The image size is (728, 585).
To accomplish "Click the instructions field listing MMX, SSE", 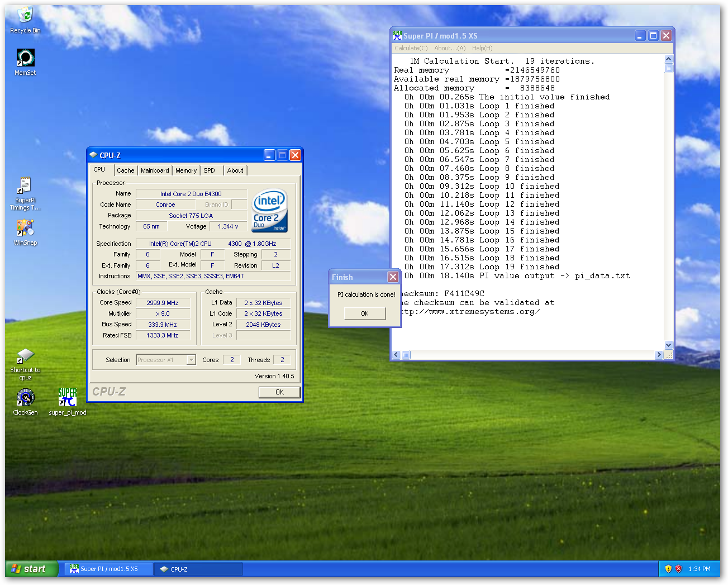I will (213, 276).
